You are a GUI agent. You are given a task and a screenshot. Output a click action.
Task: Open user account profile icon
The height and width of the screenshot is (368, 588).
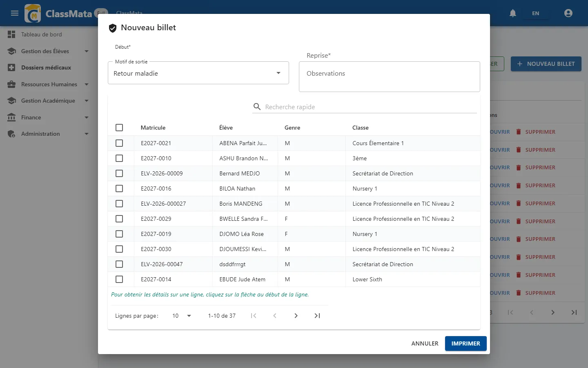pyautogui.click(x=568, y=13)
